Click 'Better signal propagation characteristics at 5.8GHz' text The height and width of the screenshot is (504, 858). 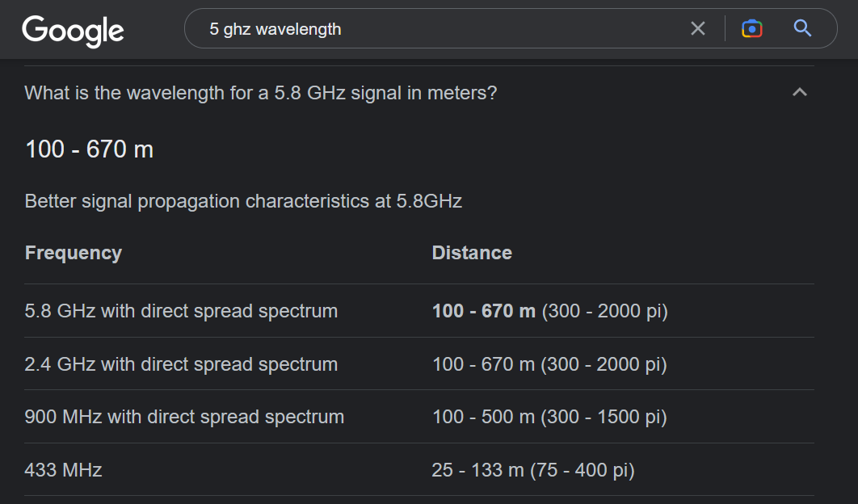pyautogui.click(x=243, y=201)
